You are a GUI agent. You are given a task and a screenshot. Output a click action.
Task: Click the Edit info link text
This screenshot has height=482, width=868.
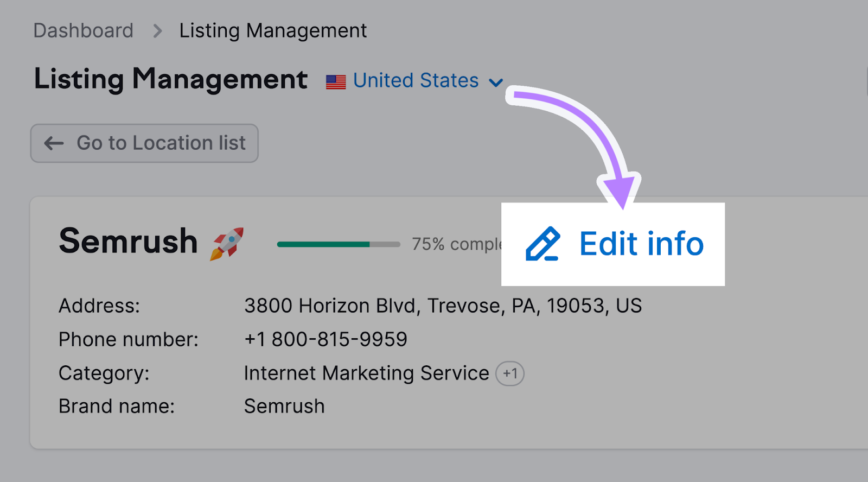point(641,244)
